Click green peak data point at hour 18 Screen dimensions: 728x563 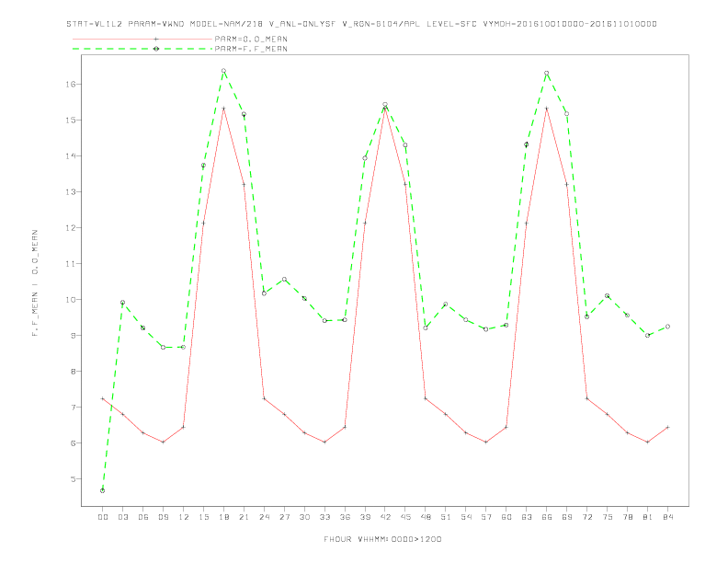click(223, 71)
